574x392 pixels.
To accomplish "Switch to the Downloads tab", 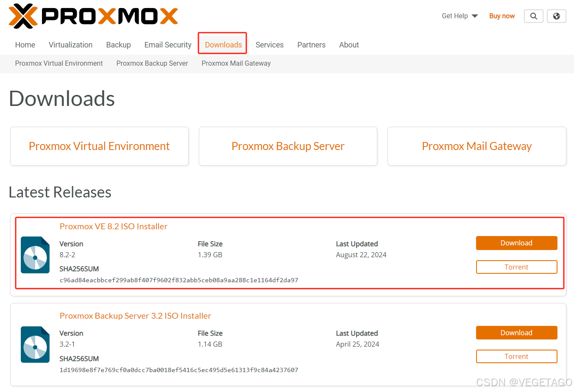I will pyautogui.click(x=222, y=44).
